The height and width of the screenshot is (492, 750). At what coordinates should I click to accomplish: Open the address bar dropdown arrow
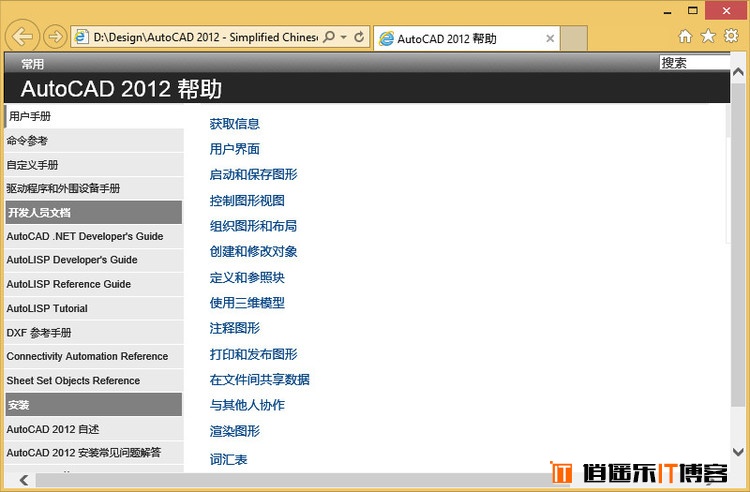click(343, 37)
